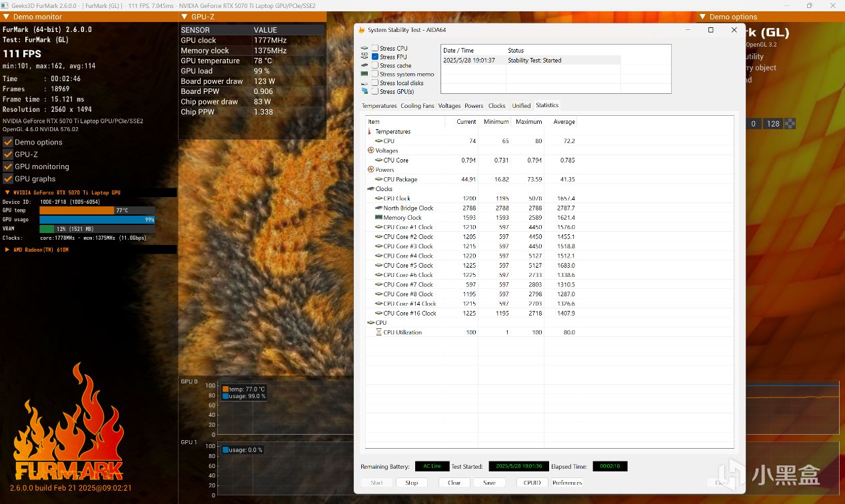This screenshot has width=845, height=504.
Task: Click the GPU usage blue bar
Action: pyautogui.click(x=97, y=219)
